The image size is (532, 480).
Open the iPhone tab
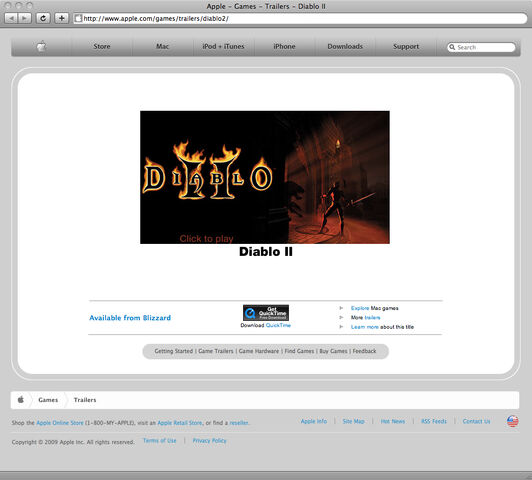point(284,46)
